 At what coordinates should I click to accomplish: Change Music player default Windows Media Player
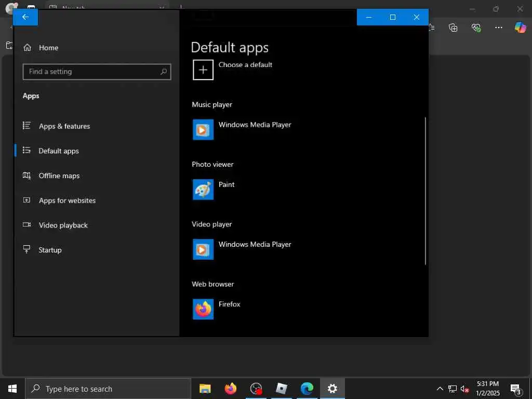pos(255,125)
